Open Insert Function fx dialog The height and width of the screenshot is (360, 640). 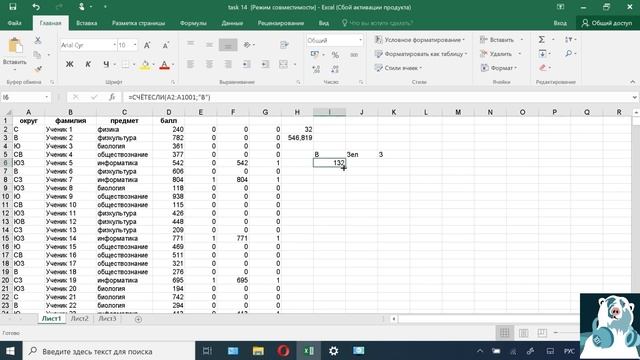point(112,97)
